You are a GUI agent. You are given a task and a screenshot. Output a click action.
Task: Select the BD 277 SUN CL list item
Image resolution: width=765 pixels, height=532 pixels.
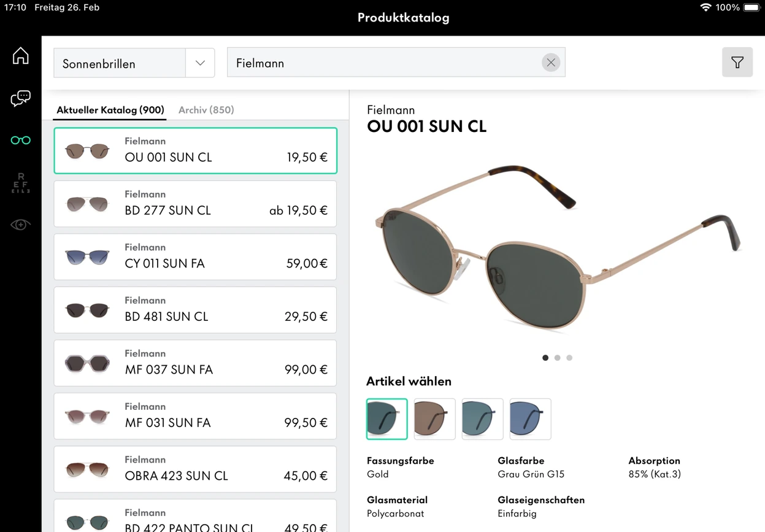click(x=195, y=204)
